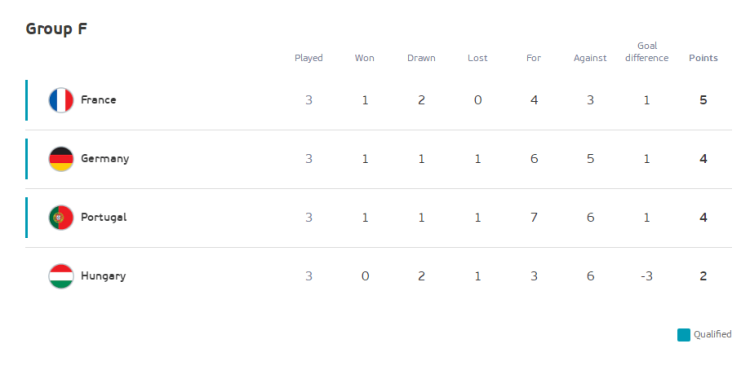The image size is (750, 379).
Task: Click the Lost column header
Action: click(x=477, y=58)
